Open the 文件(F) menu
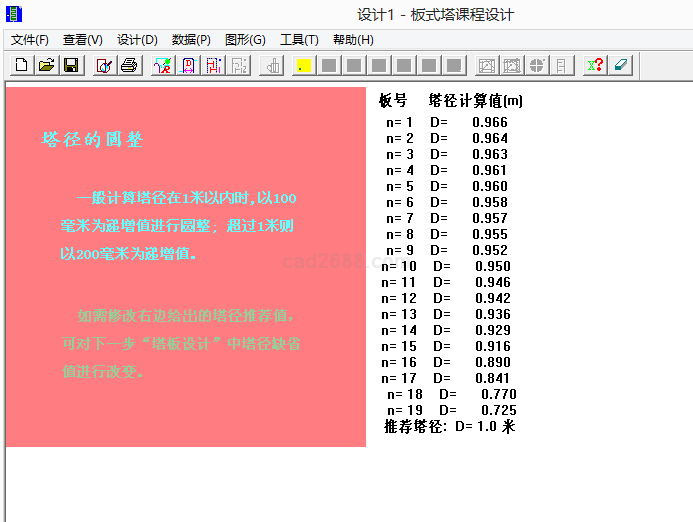 (x=30, y=40)
